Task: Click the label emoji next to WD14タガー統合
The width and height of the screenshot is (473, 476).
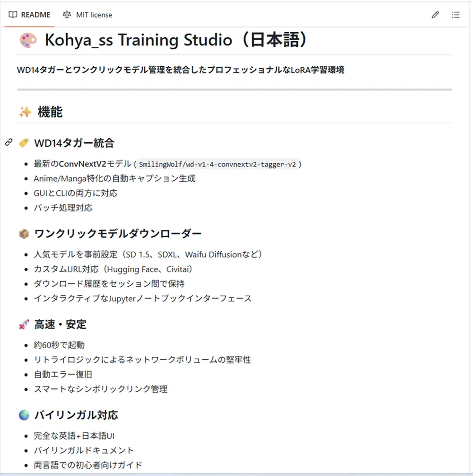Action: point(23,142)
